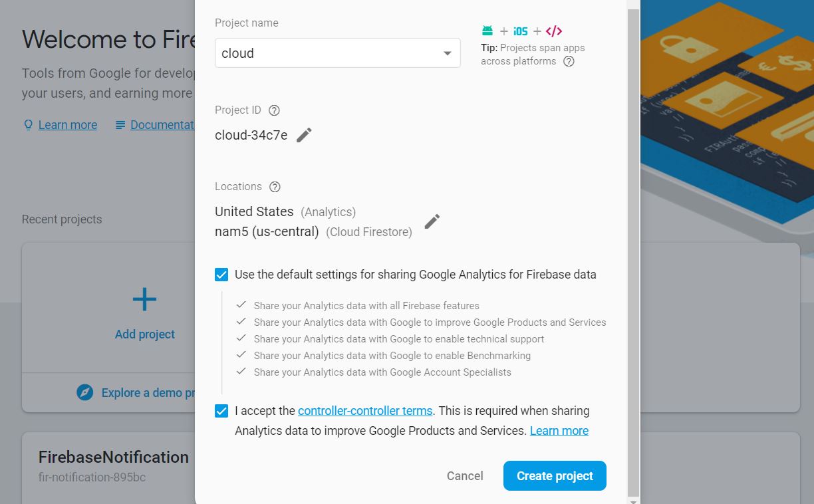
Task: Uncheck the controller-controller terms acceptance checkbox
Action: (221, 411)
